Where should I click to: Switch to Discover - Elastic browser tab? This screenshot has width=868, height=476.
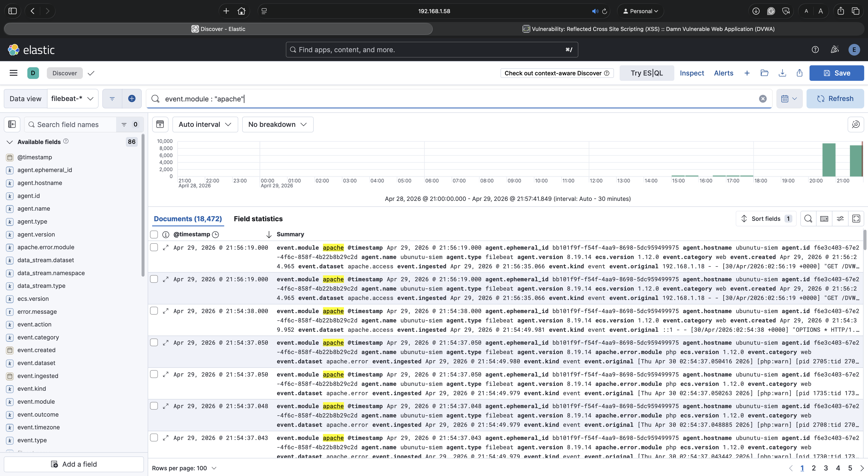point(218,29)
